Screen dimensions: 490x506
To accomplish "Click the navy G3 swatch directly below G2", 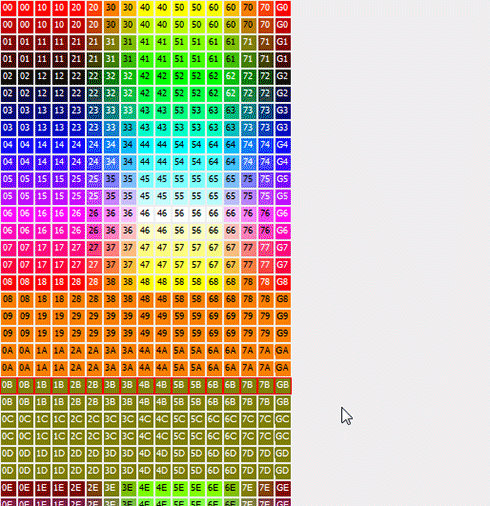I will (282, 111).
